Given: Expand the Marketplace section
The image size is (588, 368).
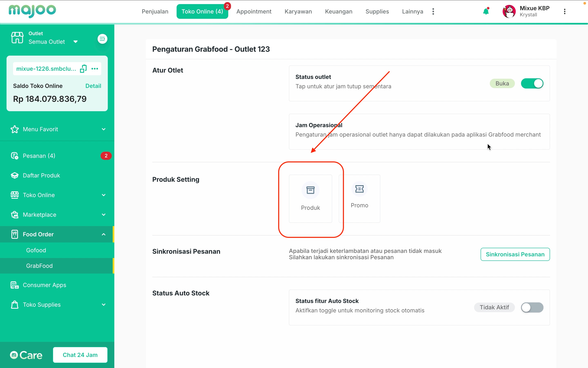Looking at the screenshot, I should click(104, 215).
